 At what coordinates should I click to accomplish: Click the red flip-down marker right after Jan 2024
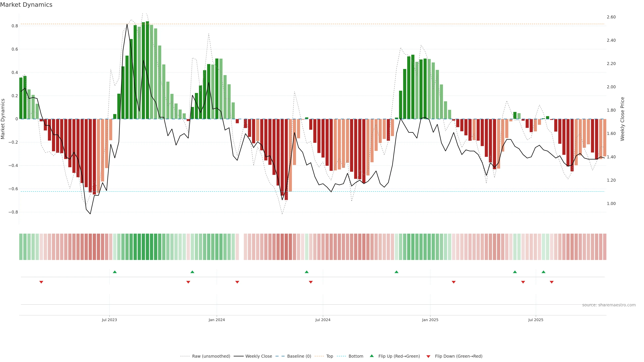pyautogui.click(x=237, y=282)
